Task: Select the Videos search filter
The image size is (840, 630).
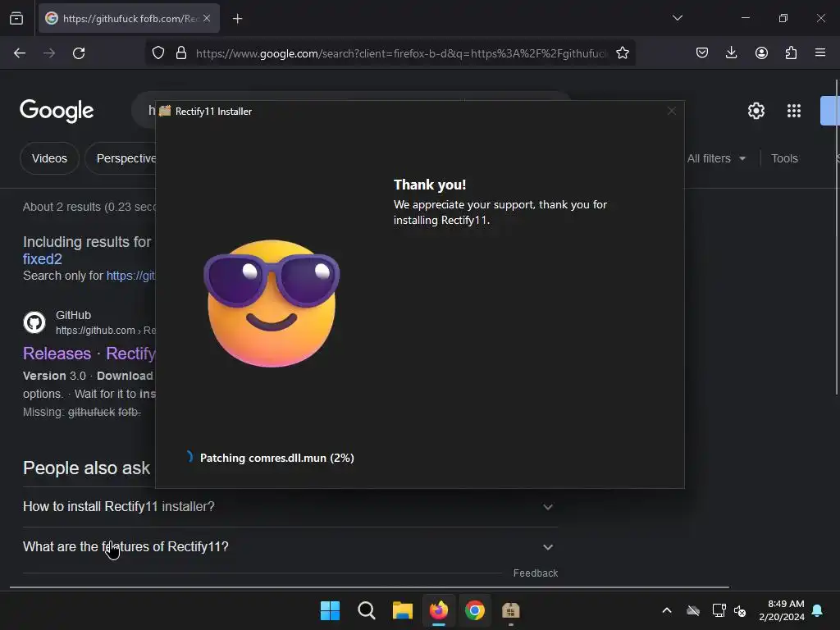Action: [49, 158]
